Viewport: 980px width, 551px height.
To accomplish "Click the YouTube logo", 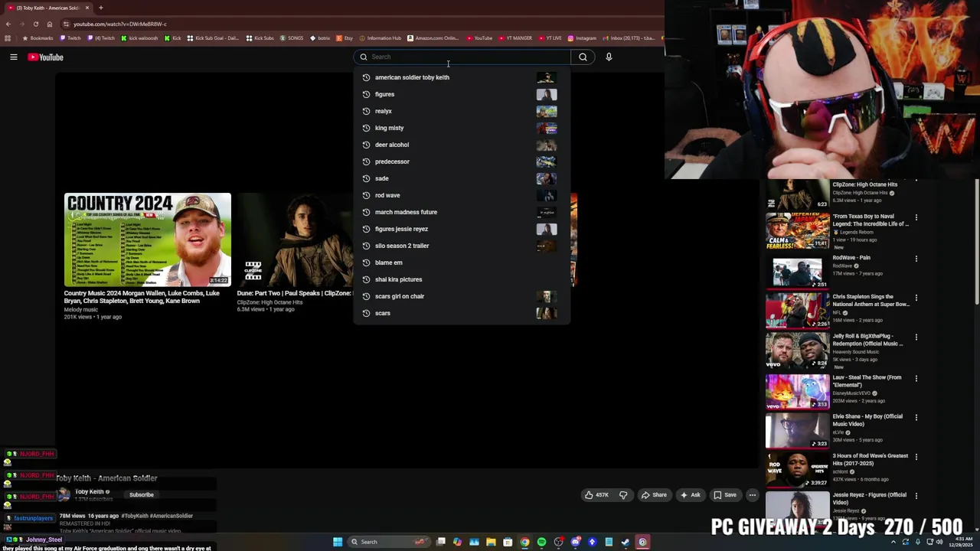I will (x=46, y=57).
